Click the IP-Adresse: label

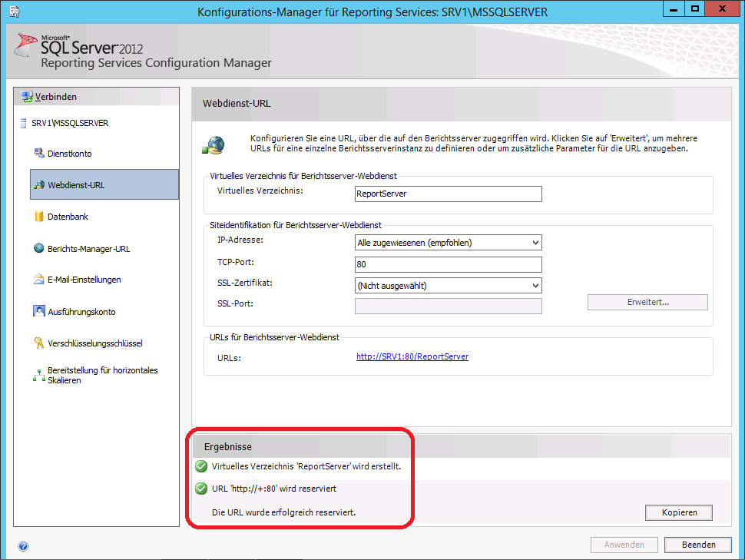240,240
